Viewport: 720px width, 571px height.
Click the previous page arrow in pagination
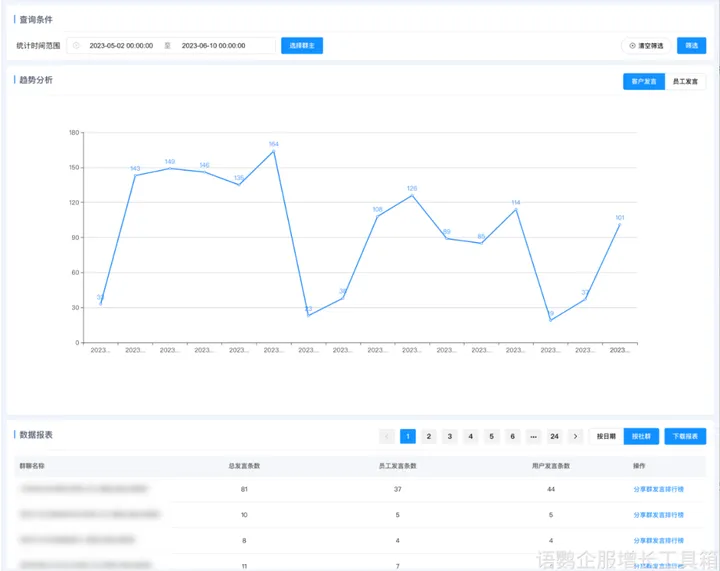(x=387, y=436)
